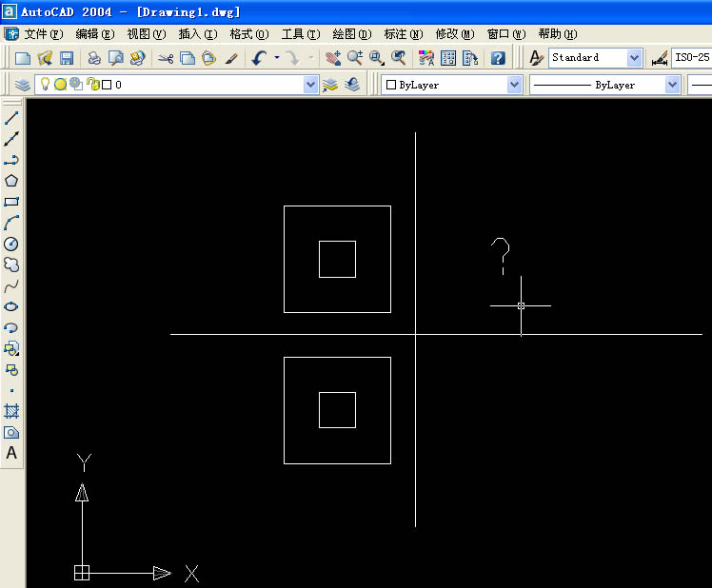Open the Text Style manager icon
Viewport: 712px width, 588px height.
[x=536, y=58]
